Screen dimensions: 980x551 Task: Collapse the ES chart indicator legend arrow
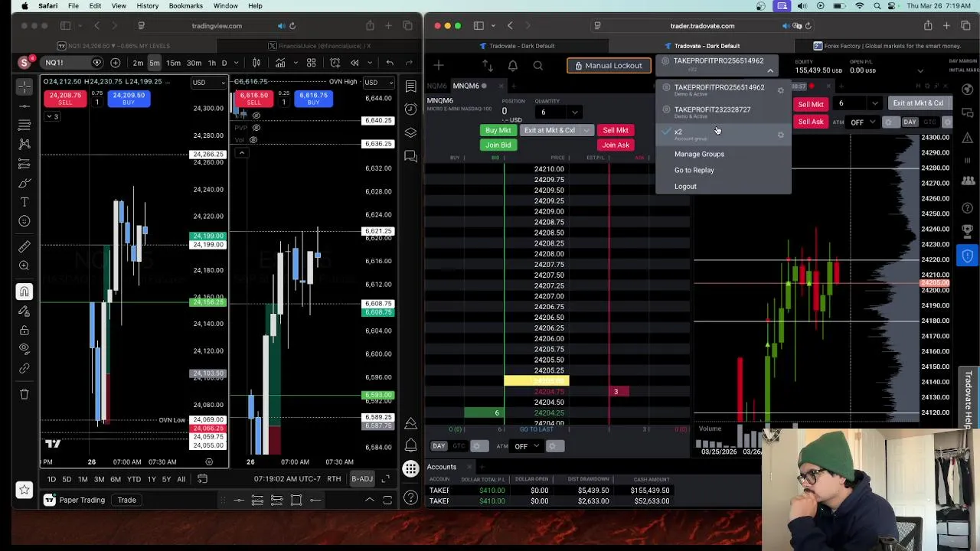tap(241, 153)
